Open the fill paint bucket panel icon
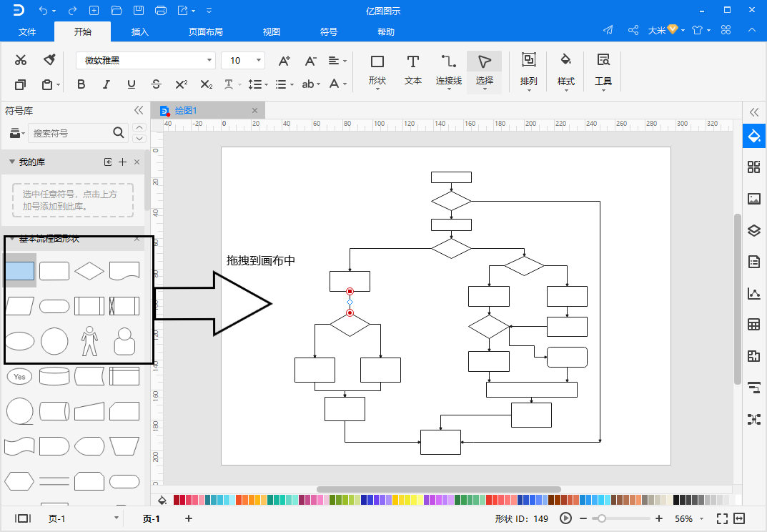 [x=754, y=136]
